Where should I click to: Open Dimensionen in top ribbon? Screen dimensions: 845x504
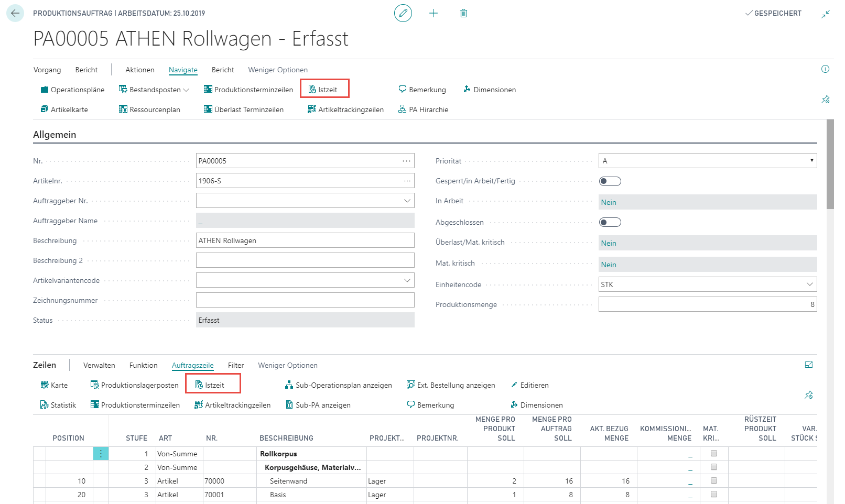[x=490, y=90]
